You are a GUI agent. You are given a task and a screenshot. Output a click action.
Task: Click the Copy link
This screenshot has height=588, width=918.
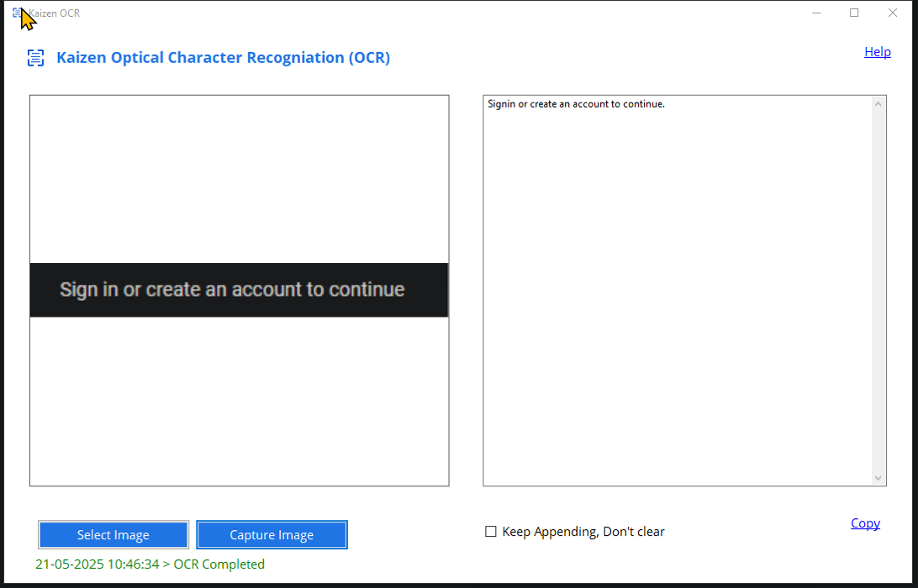(865, 522)
